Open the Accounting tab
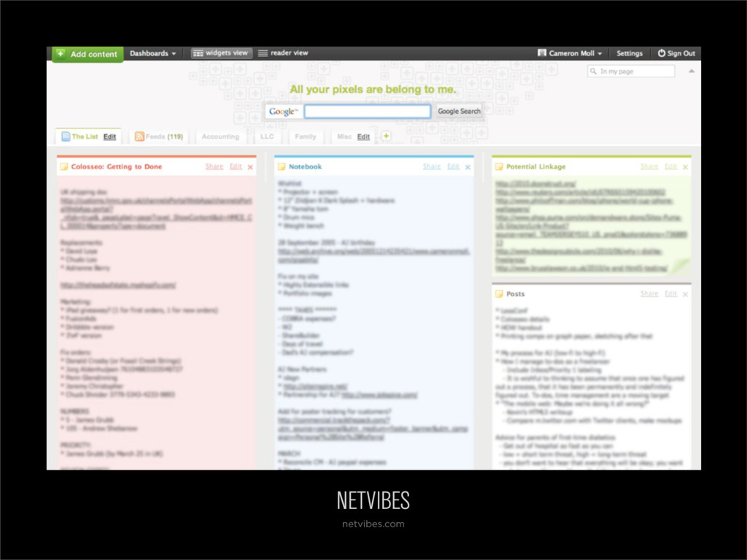747x560 pixels. (x=220, y=136)
